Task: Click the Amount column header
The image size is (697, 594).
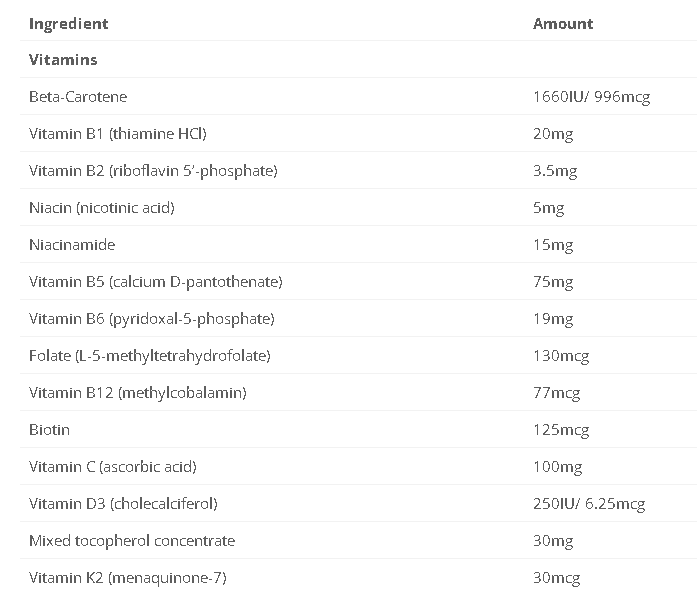Action: (x=563, y=23)
